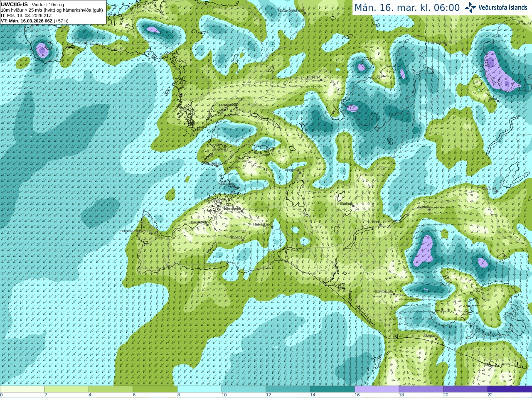This screenshot has height=398, width=532.
Task: Click the Sámsstaðir station label
Action: [x=384, y=292]
